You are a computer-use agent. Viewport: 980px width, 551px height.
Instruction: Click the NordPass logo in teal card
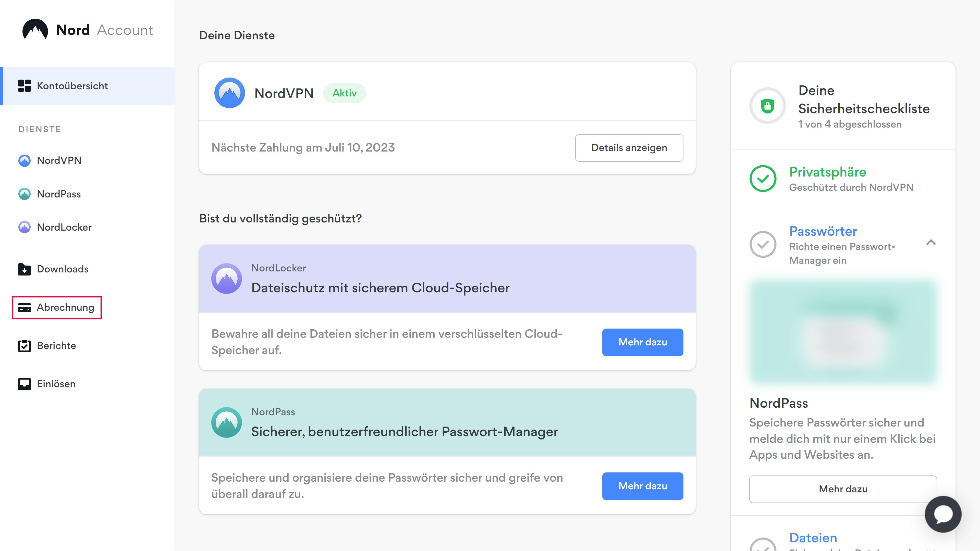pos(226,422)
